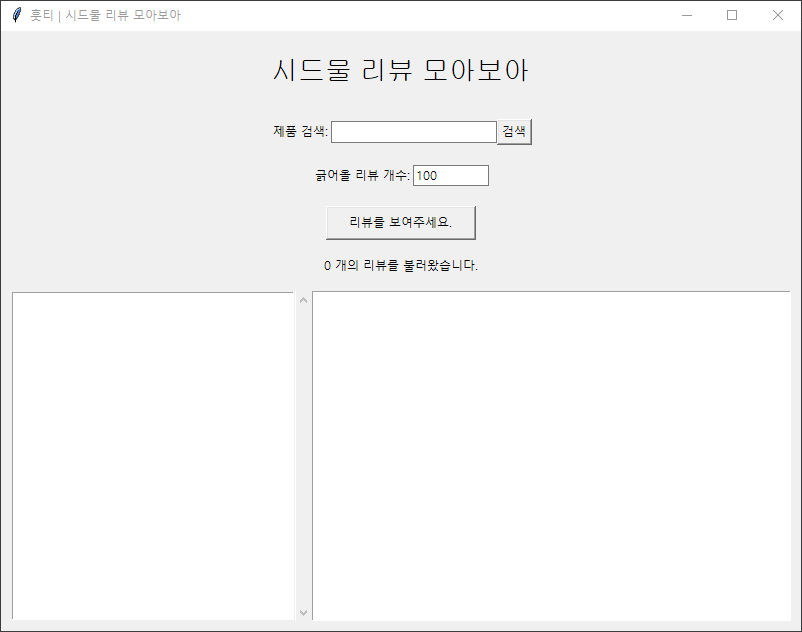
Task: Minimize the 시드물 리뷰 모아보아 window
Action: (687, 15)
